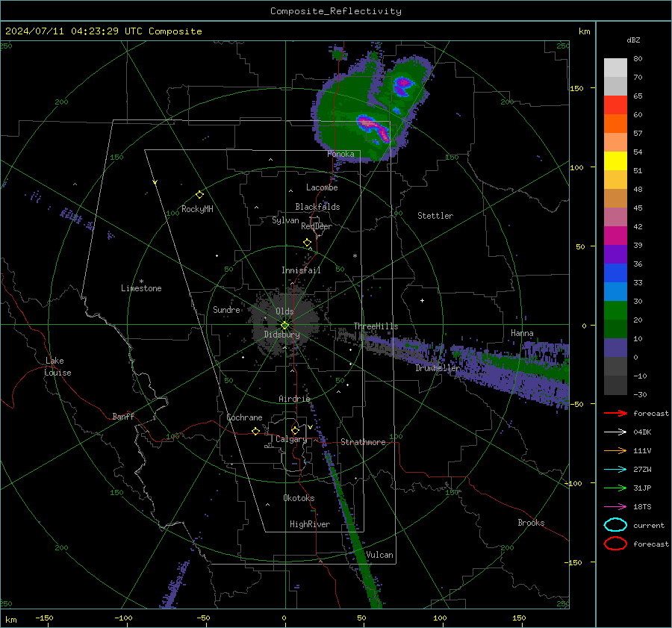Screen dimensions: 672x628
Task: Click the Brooks city label
Action: coord(531,523)
